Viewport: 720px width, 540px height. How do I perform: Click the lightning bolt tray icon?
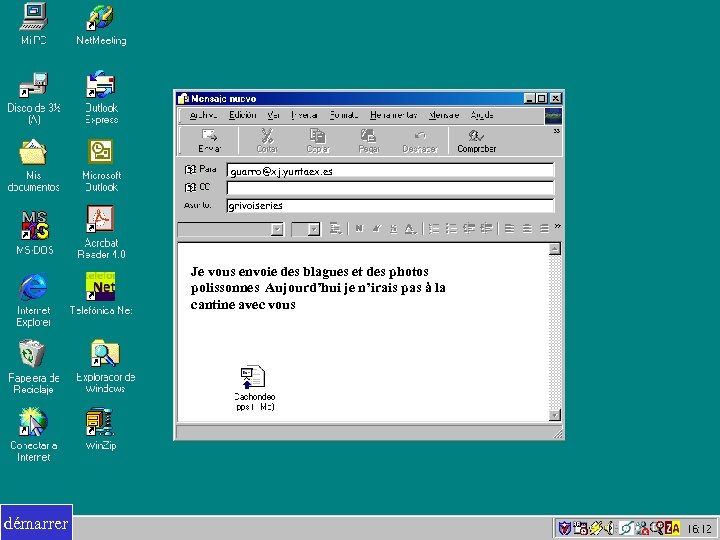(x=596, y=529)
